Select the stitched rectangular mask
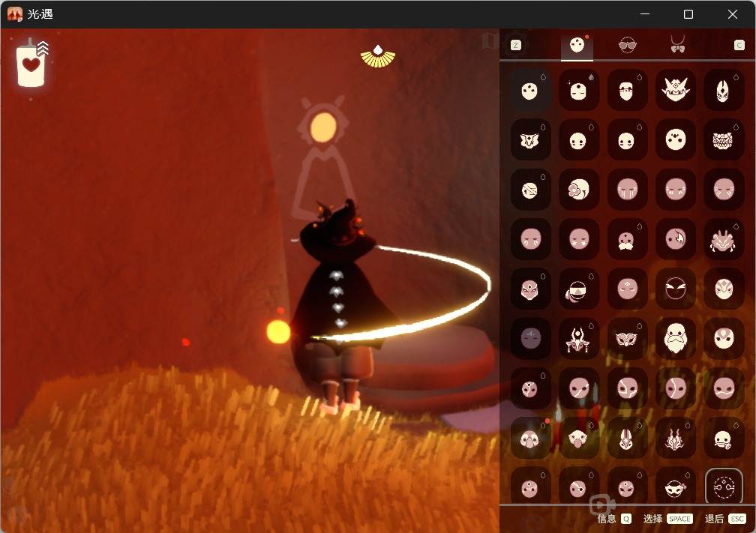 627,90
